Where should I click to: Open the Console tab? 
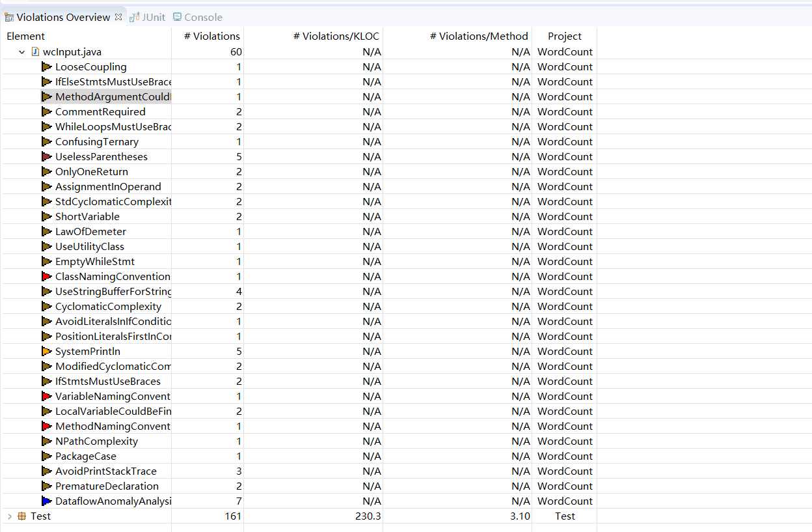coord(198,17)
